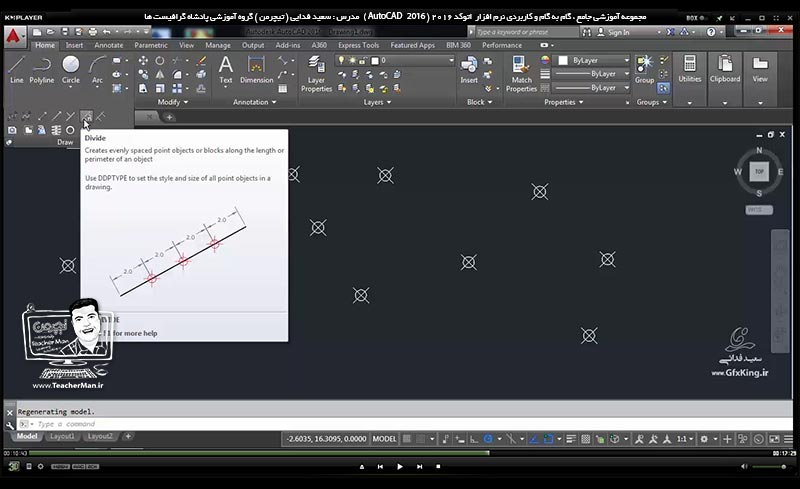Click the ViewCube TOP face

click(759, 172)
